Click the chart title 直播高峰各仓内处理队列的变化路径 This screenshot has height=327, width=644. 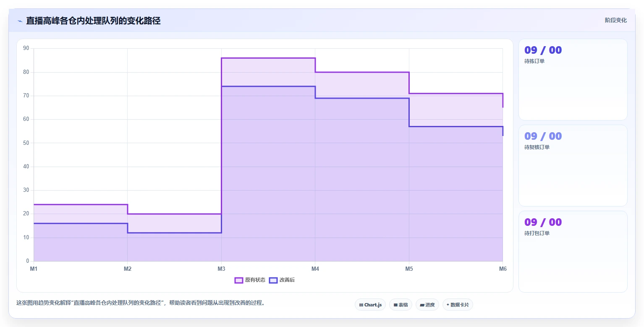click(93, 21)
